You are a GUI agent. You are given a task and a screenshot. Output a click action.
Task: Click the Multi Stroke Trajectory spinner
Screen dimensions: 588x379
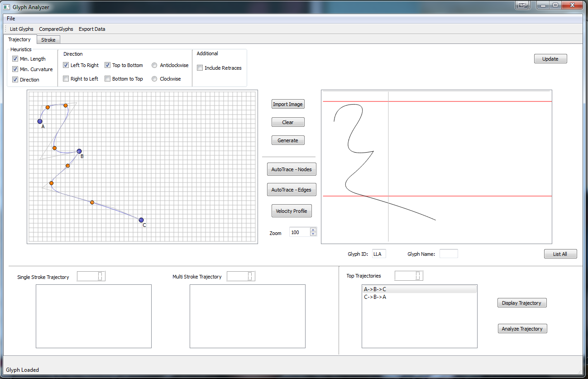tap(241, 276)
